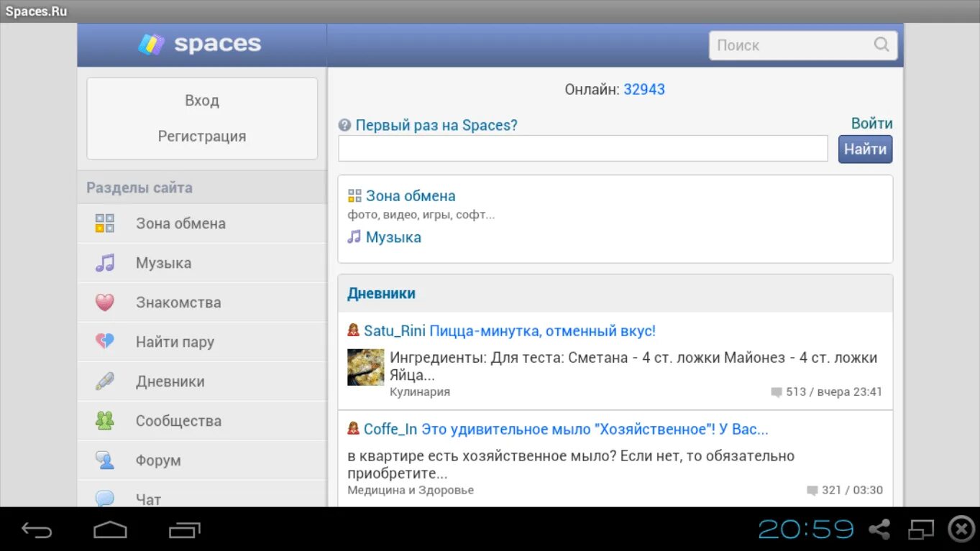Tap the recent apps button
980x551 pixels.
tap(185, 530)
